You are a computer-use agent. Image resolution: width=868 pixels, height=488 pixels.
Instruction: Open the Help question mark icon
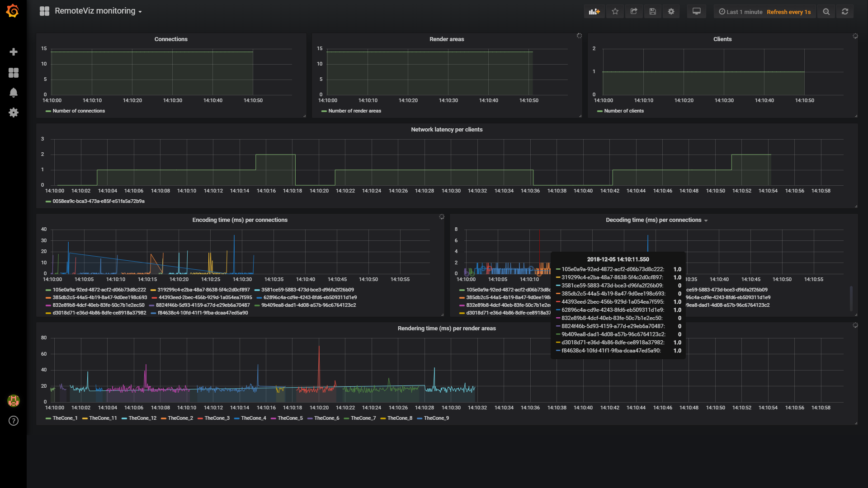point(14,421)
